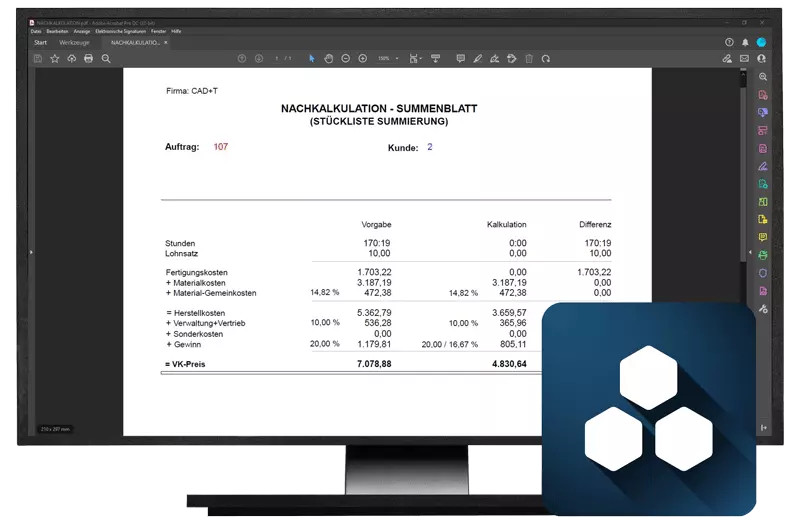This screenshot has height=530, width=800.
Task: Go to the Start tab
Action: pos(40,43)
